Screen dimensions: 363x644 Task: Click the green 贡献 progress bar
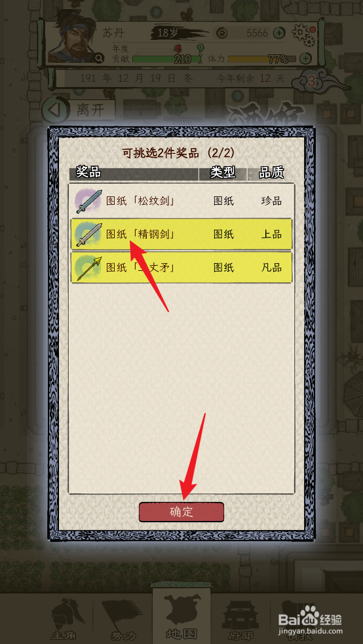(167, 59)
